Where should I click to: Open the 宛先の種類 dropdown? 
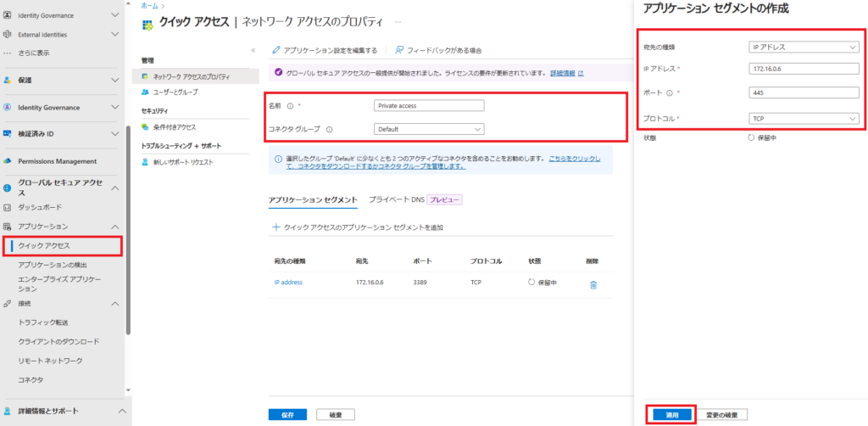pyautogui.click(x=804, y=47)
